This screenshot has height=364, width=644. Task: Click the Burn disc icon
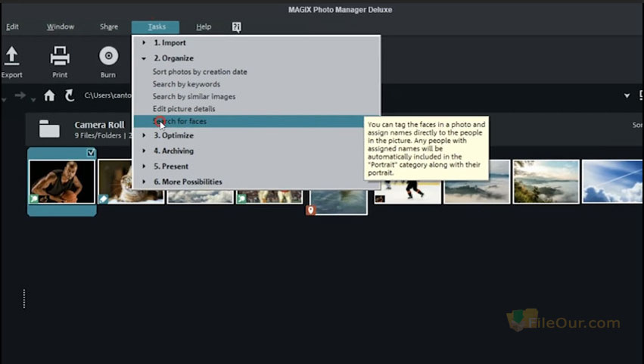108,56
